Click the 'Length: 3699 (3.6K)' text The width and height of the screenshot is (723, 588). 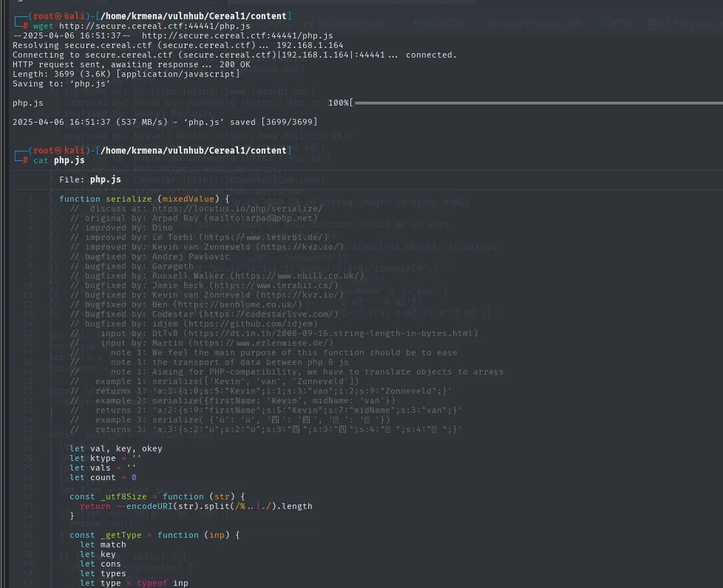click(62, 74)
